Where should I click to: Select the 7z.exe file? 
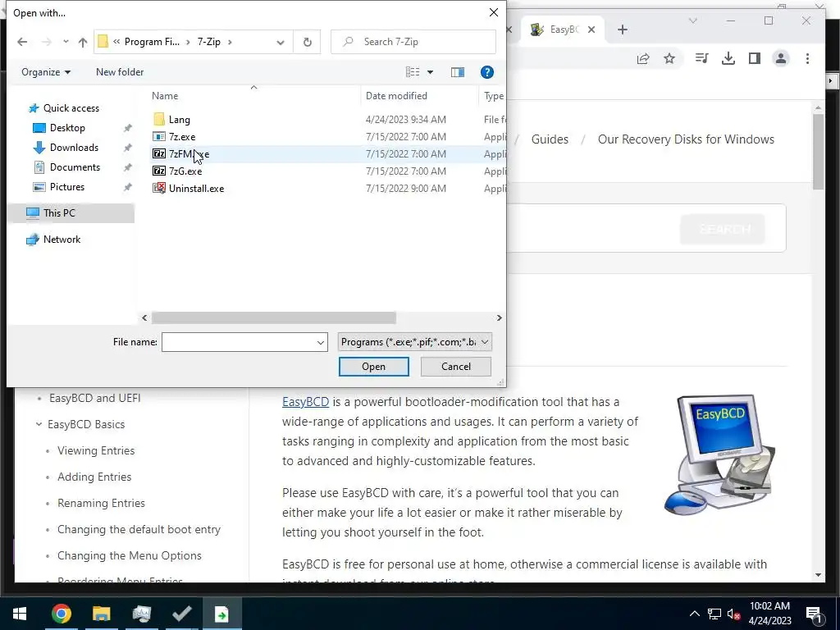tap(181, 137)
